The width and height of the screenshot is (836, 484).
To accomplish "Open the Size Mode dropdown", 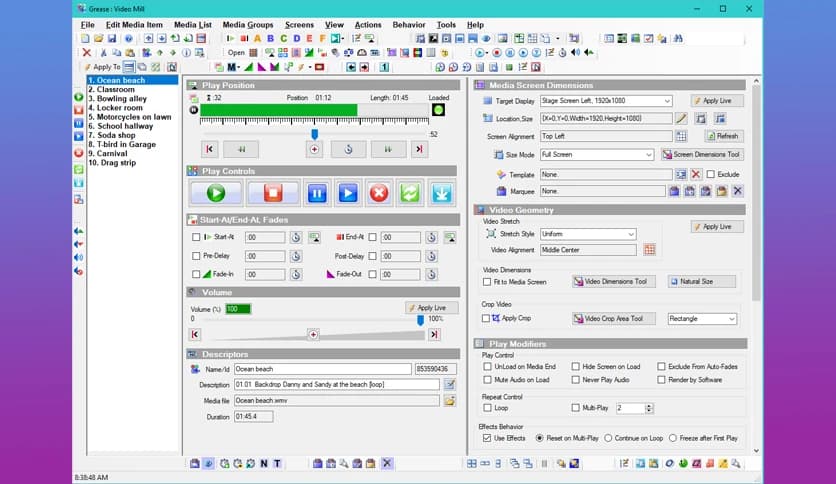I will (x=648, y=155).
